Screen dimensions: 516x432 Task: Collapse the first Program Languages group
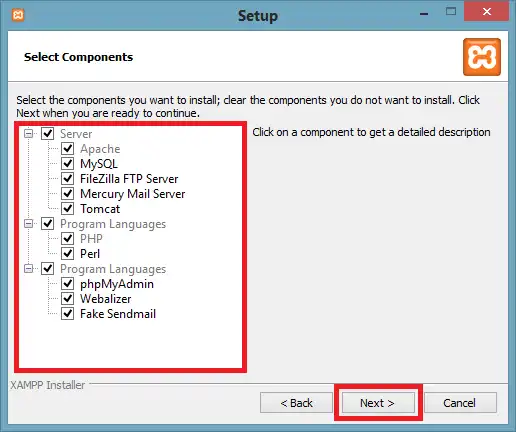click(x=29, y=224)
